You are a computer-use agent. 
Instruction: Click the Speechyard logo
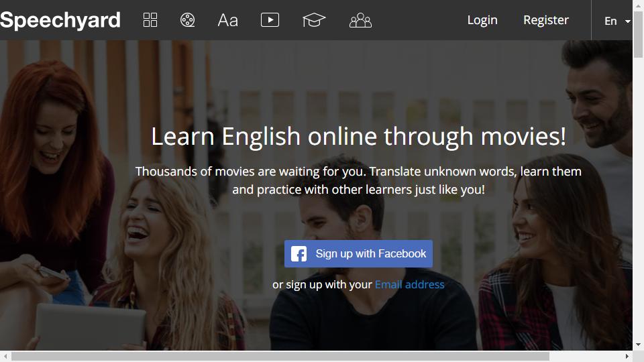tap(60, 20)
